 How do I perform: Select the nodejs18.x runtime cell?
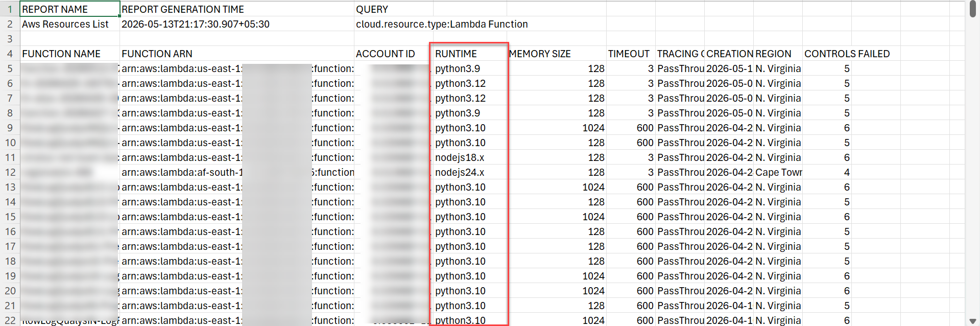point(470,157)
